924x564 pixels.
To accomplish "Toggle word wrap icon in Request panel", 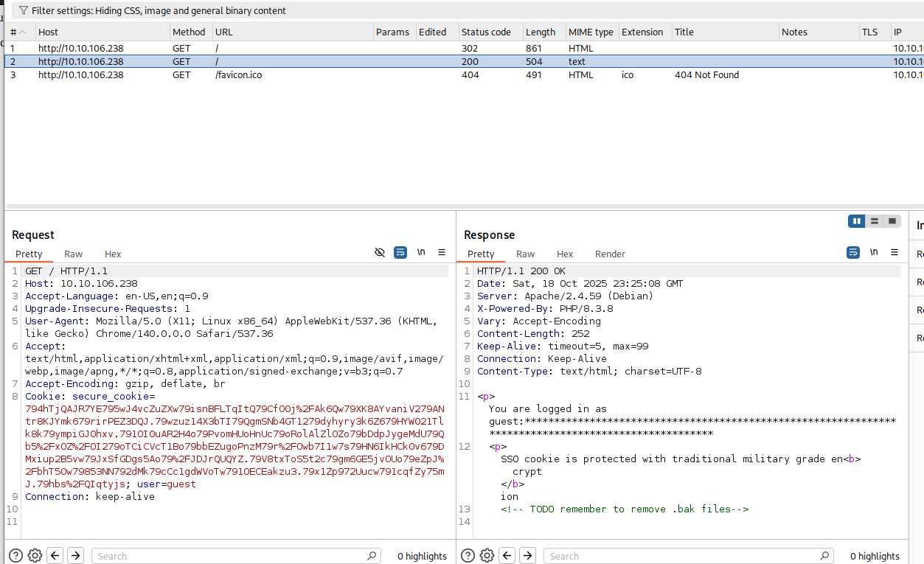I will click(x=400, y=252).
